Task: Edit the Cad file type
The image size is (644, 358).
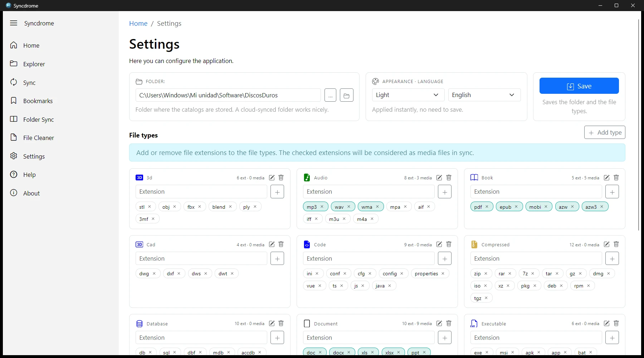Action: click(x=272, y=244)
